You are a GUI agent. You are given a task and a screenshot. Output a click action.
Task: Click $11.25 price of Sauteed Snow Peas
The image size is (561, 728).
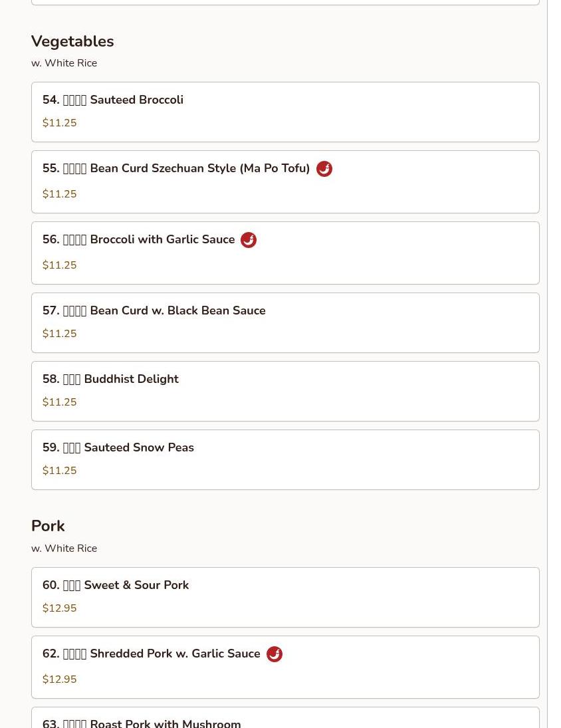pyautogui.click(x=60, y=471)
